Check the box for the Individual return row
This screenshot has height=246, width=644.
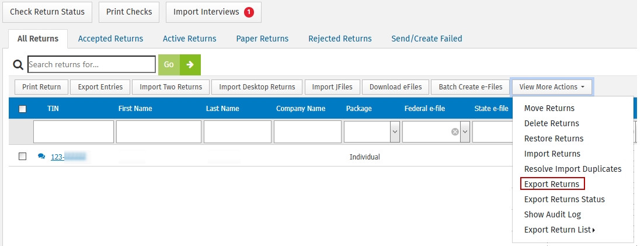tap(23, 157)
